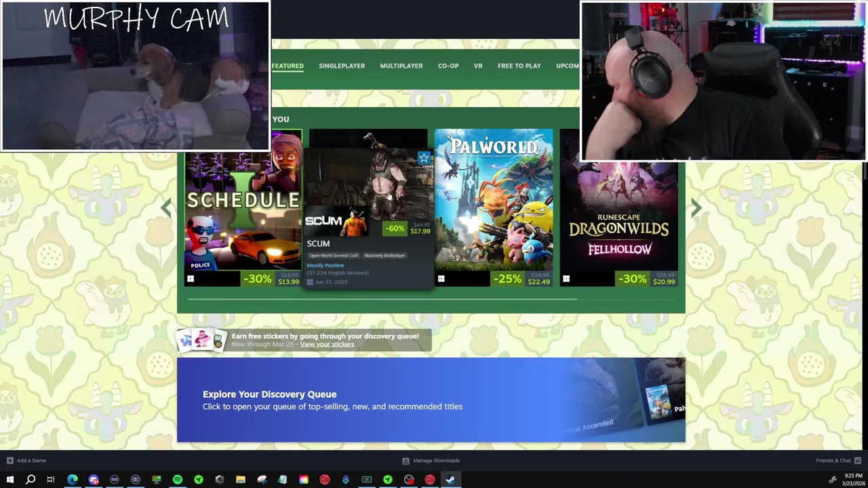The width and height of the screenshot is (868, 488).
Task: Open the FREE TO PLAY tab
Action: pos(519,66)
